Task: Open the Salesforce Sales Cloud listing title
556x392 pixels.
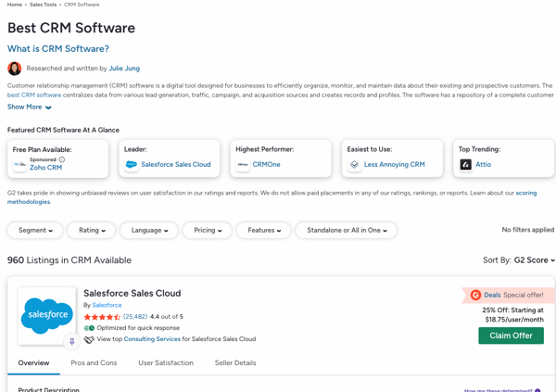Action: pos(133,294)
